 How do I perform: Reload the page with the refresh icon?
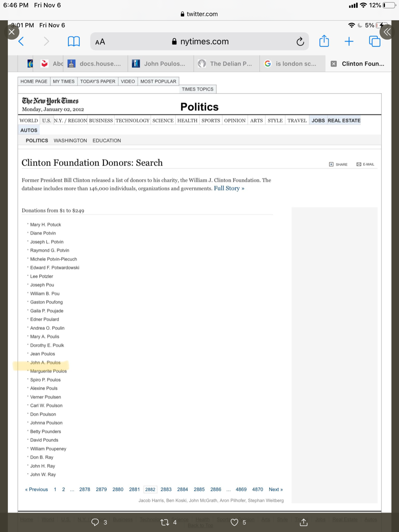coord(300,42)
